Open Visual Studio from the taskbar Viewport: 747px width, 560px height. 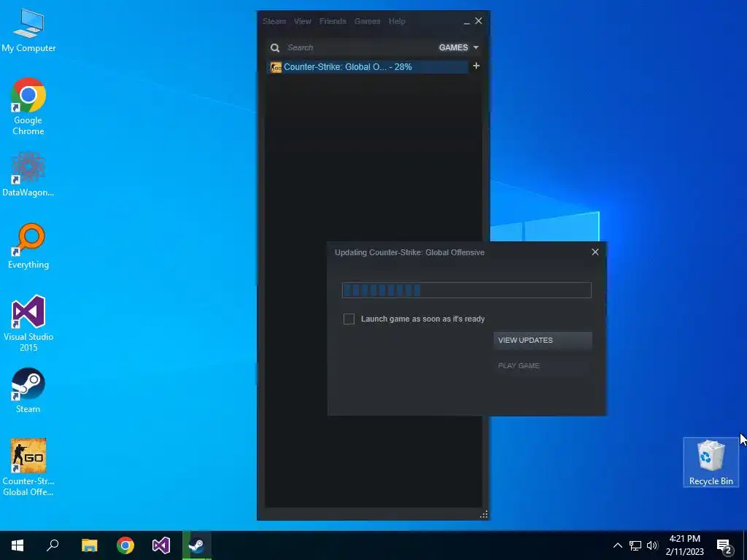coord(161,545)
